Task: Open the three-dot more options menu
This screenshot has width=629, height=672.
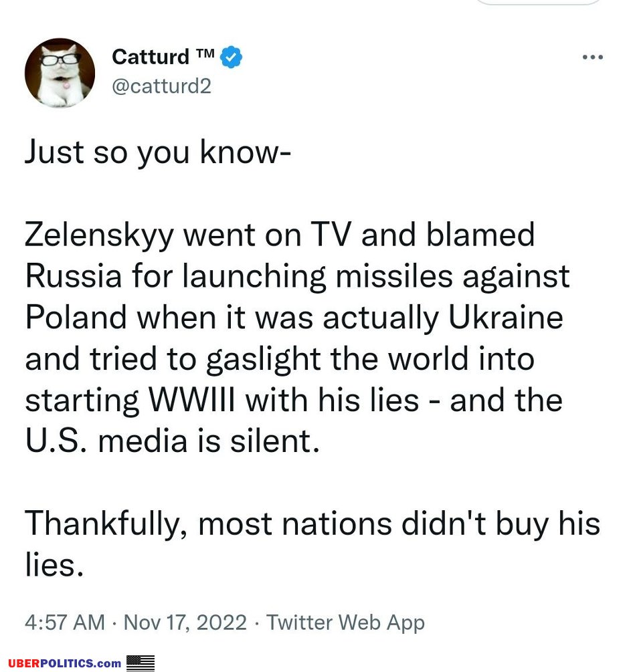Action: coord(593,57)
